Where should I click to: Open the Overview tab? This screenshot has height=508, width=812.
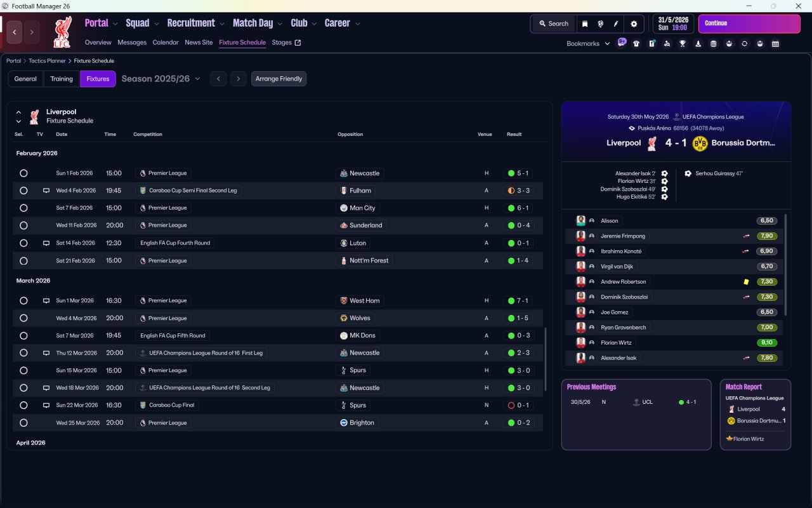point(98,43)
